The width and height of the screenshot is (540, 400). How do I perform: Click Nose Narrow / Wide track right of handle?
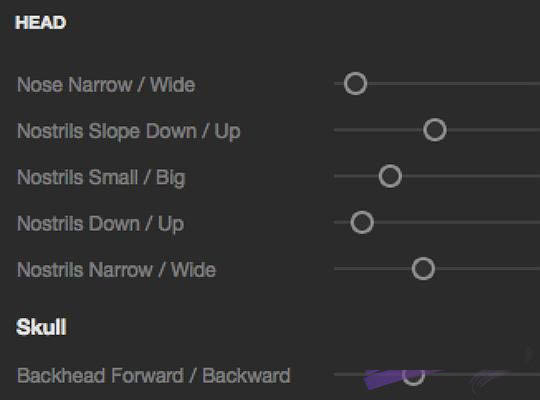(454, 83)
